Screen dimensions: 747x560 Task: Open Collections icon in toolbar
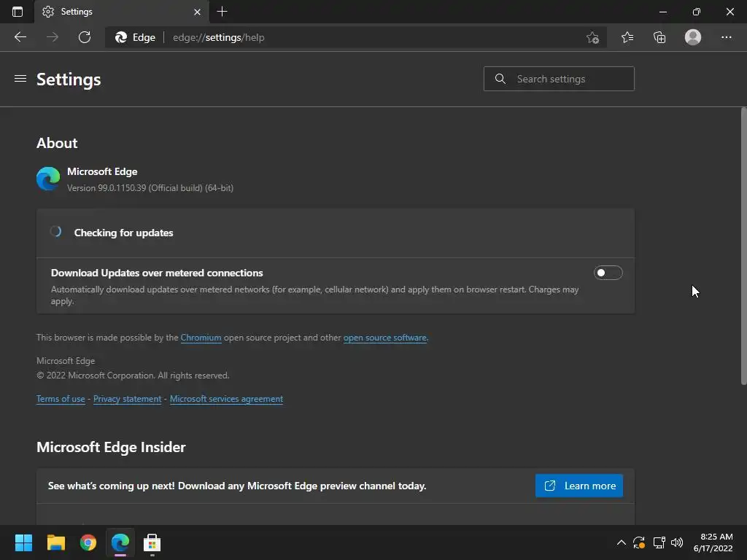click(x=659, y=37)
